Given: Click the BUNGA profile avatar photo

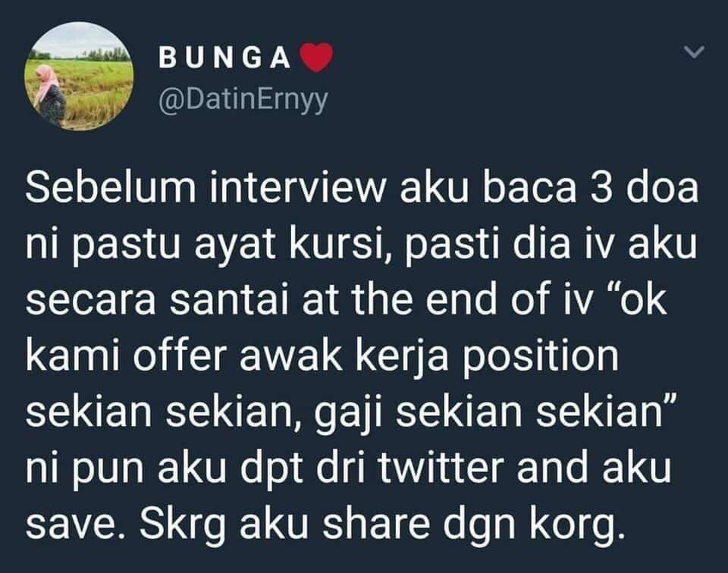Looking at the screenshot, I should pyautogui.click(x=79, y=76).
